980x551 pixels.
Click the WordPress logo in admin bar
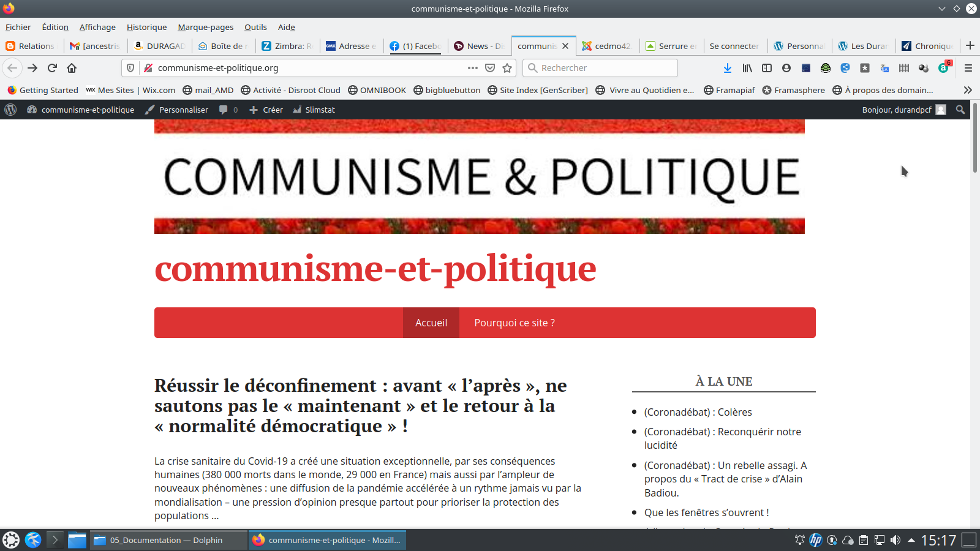point(10,110)
